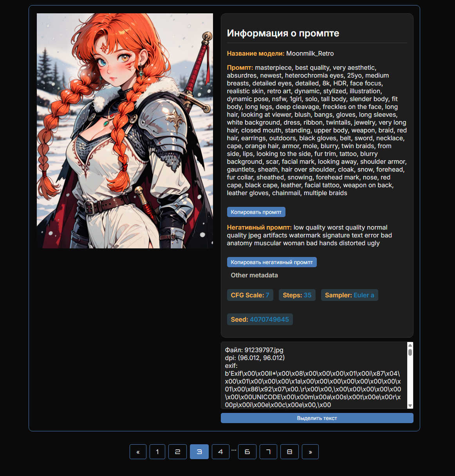The height and width of the screenshot is (476, 455).
Task: Go to page 1
Action: [x=157, y=452]
